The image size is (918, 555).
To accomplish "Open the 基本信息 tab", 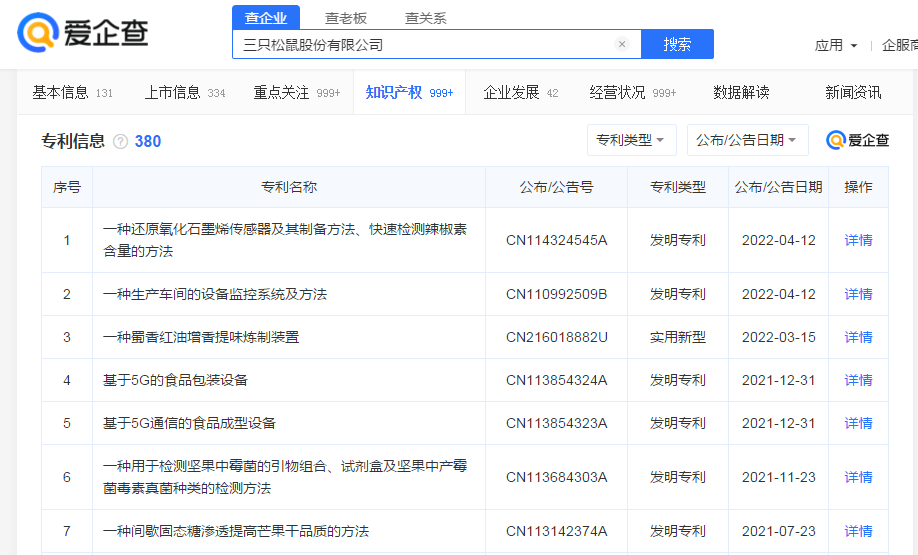I will (72, 92).
